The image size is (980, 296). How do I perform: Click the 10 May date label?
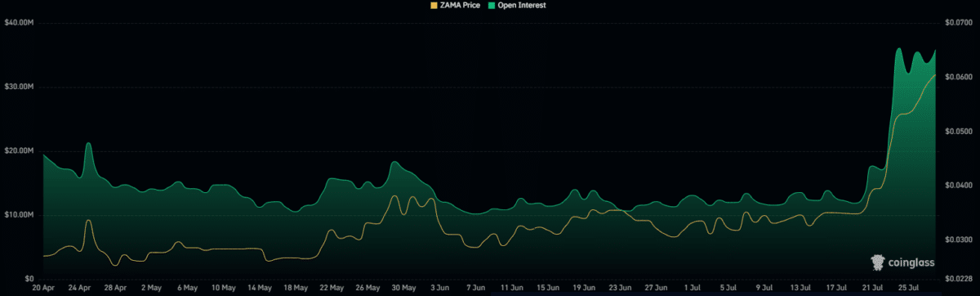tap(223, 288)
